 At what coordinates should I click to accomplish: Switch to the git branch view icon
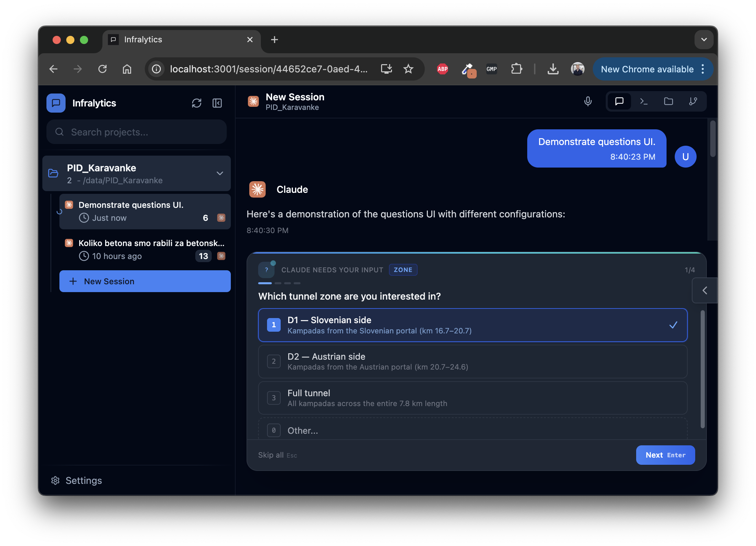[694, 101]
